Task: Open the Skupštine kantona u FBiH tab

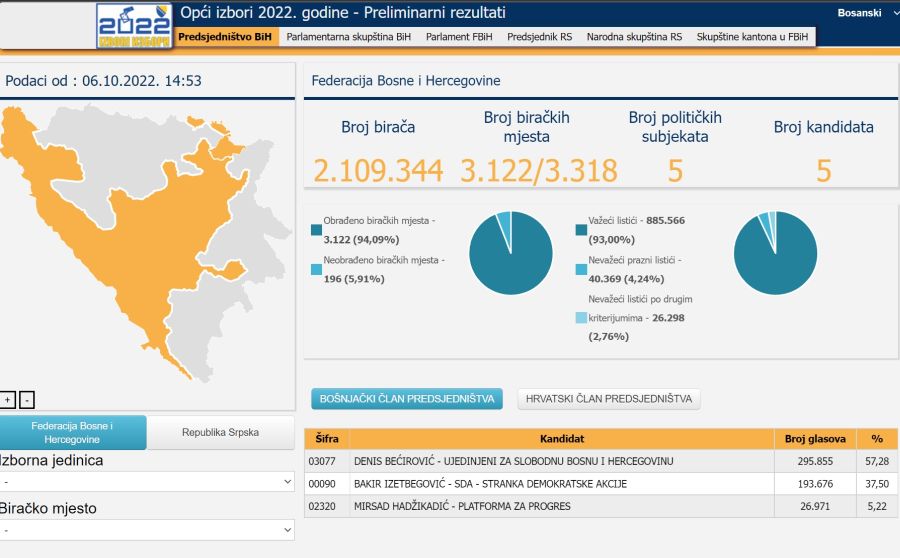Action: tap(753, 37)
